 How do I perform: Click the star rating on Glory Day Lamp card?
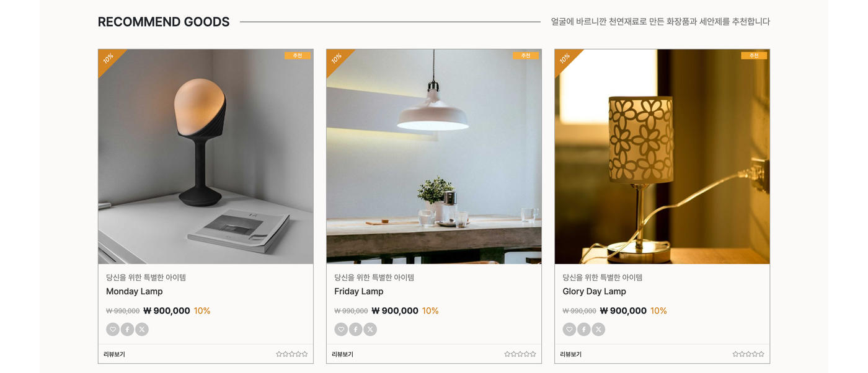[748, 354]
